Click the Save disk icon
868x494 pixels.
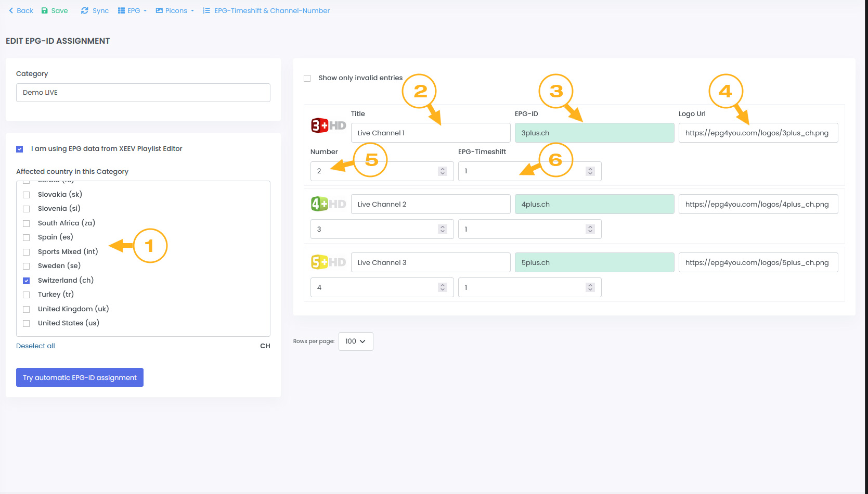(45, 10)
